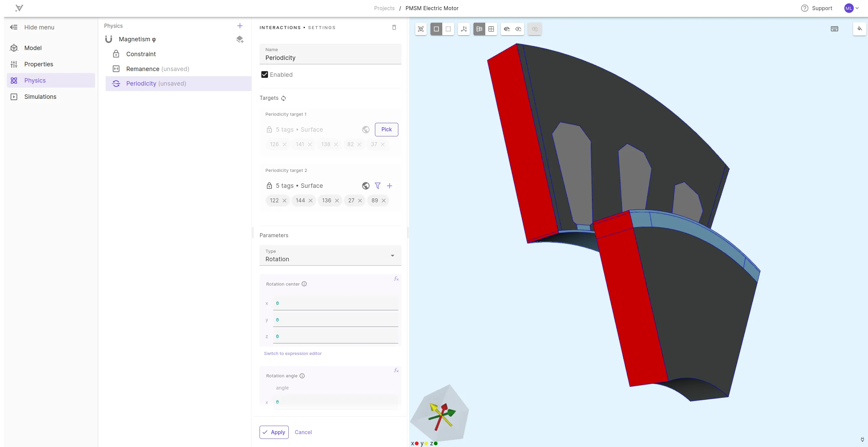Click the Apply button
This screenshot has height=447, width=868.
pos(274,432)
